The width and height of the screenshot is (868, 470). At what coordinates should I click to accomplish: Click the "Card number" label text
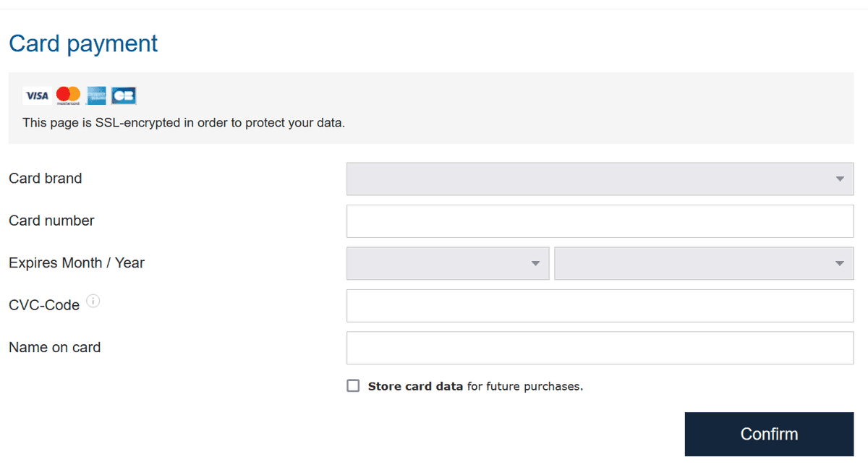pyautogui.click(x=51, y=221)
